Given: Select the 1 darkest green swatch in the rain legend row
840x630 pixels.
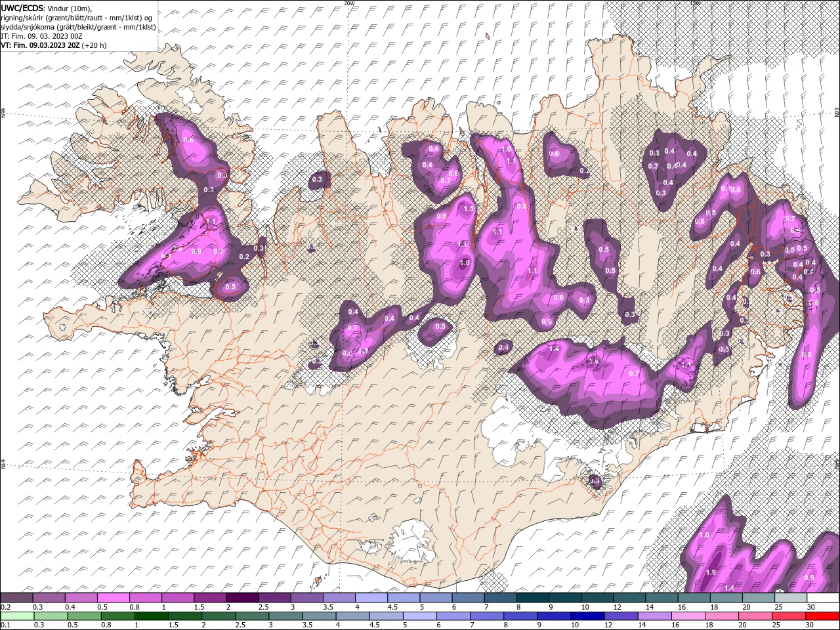Looking at the screenshot, I should click(x=152, y=616).
